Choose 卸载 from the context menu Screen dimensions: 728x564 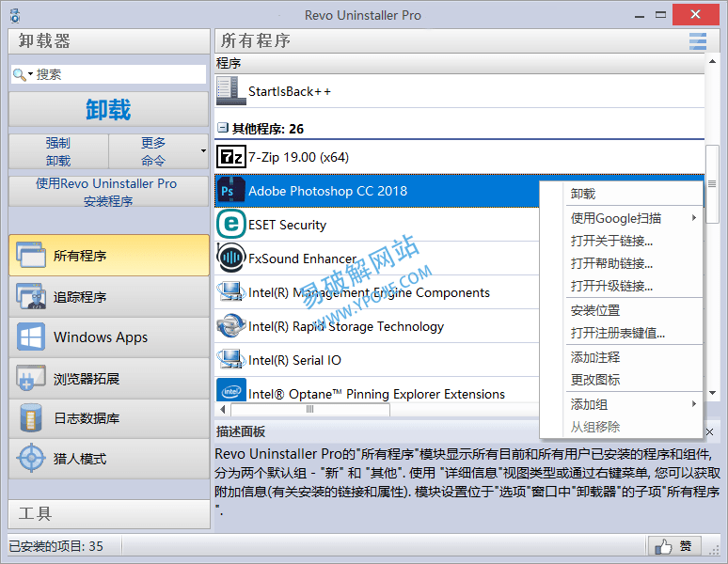pos(621,194)
